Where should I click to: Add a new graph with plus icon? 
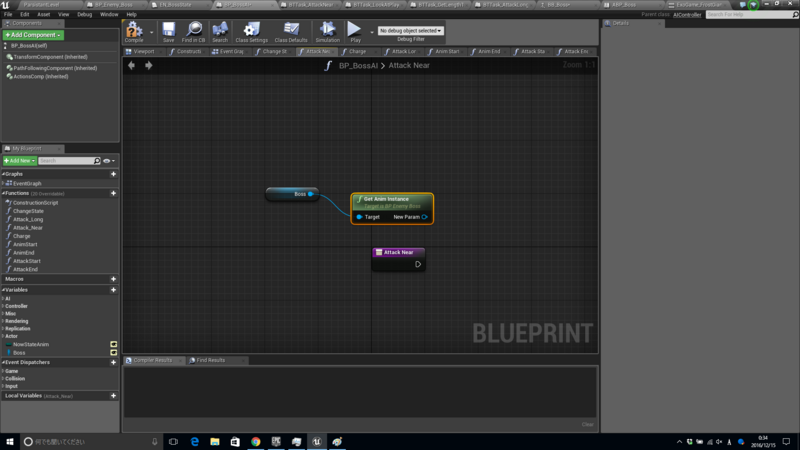[113, 174]
